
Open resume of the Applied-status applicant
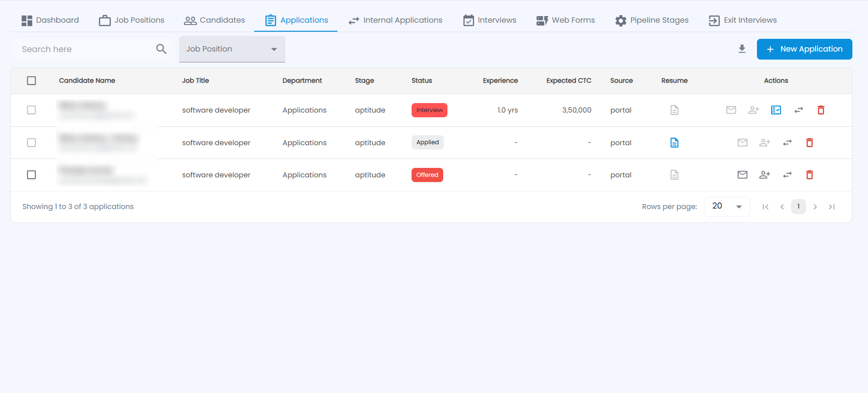click(674, 143)
